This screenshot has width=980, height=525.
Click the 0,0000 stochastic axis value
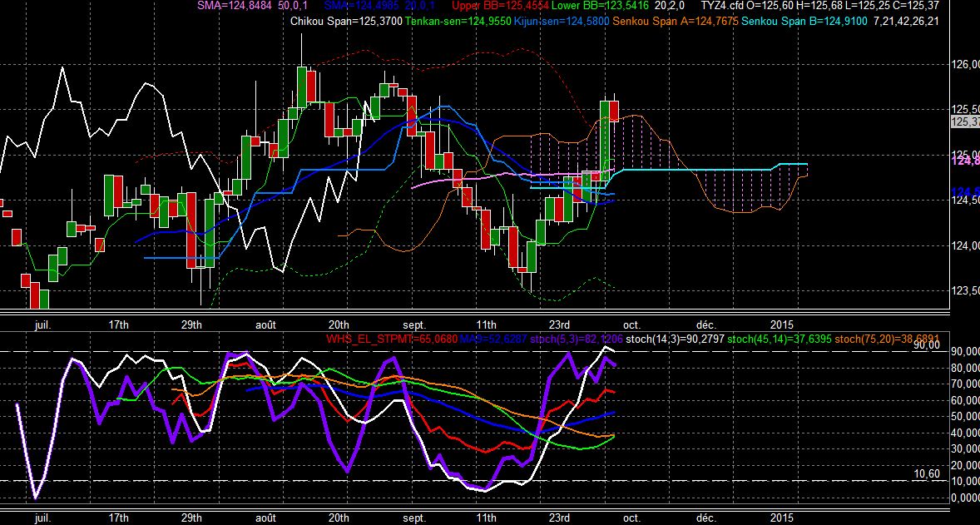coord(966,498)
